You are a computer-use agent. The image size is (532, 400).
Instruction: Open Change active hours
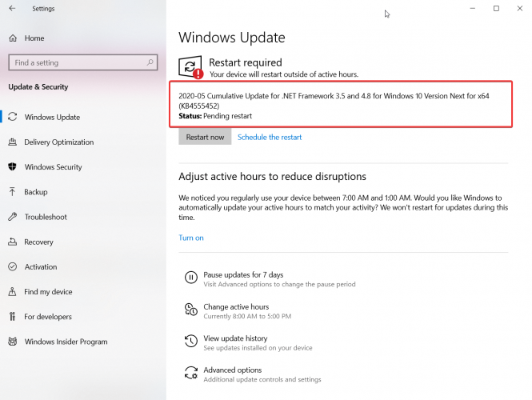click(236, 306)
